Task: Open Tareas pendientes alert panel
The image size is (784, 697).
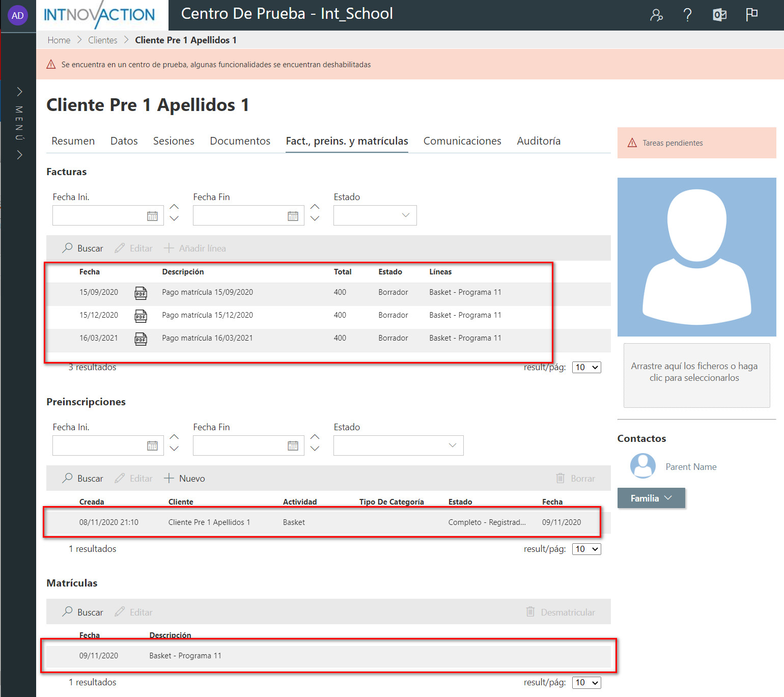Action: click(696, 143)
